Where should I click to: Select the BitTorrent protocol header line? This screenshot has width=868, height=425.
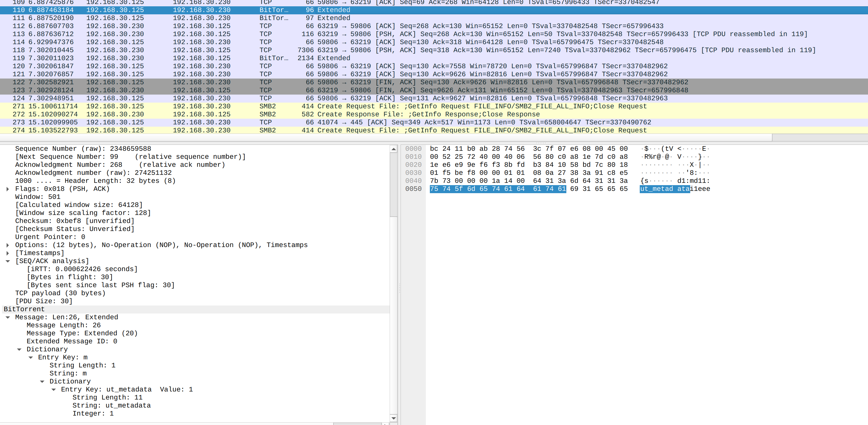pos(24,309)
